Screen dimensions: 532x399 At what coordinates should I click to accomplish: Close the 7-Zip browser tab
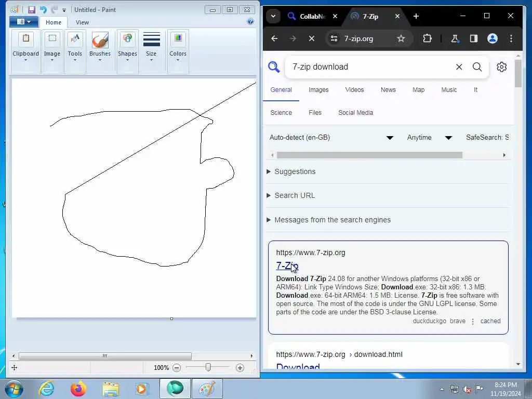(x=397, y=16)
